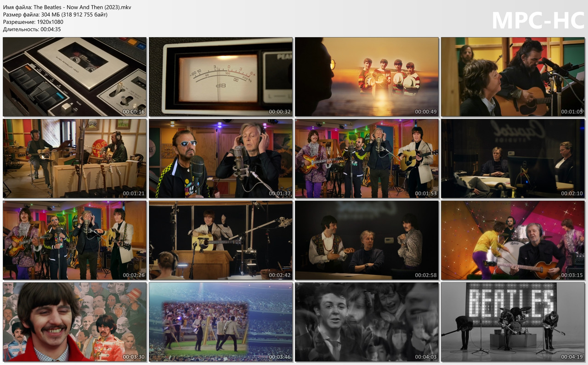Select the BEATLES sign stage frame 00:04:19
Image resolution: width=588 pixels, height=365 pixels.
click(513, 322)
